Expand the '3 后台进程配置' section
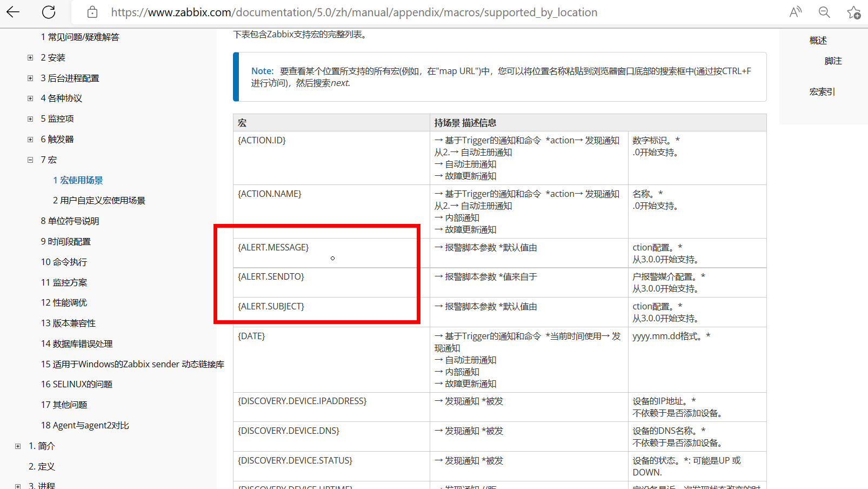This screenshot has width=868, height=489. [30, 78]
